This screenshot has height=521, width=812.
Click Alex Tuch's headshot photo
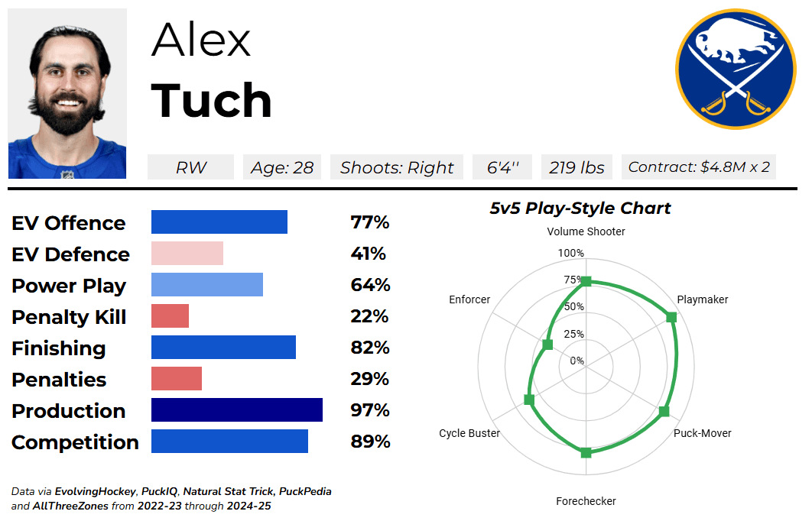67,94
